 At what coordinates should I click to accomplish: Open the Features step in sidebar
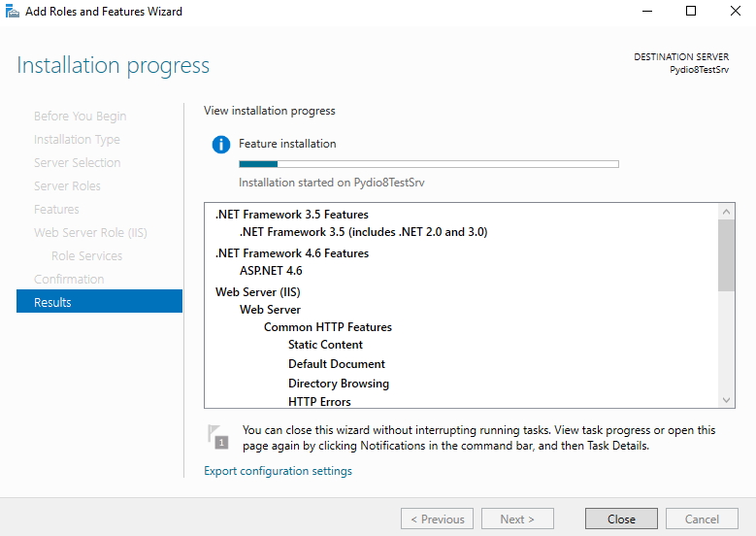[x=56, y=210]
